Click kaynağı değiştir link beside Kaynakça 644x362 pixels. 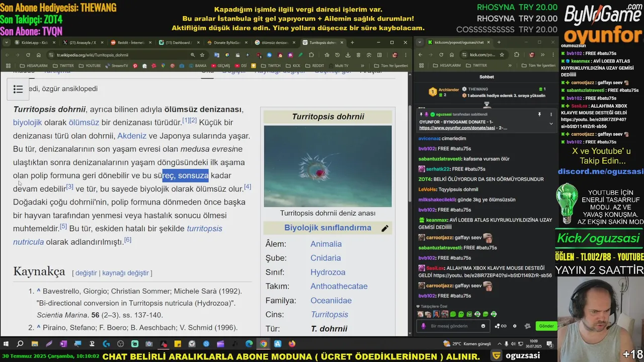(x=126, y=273)
